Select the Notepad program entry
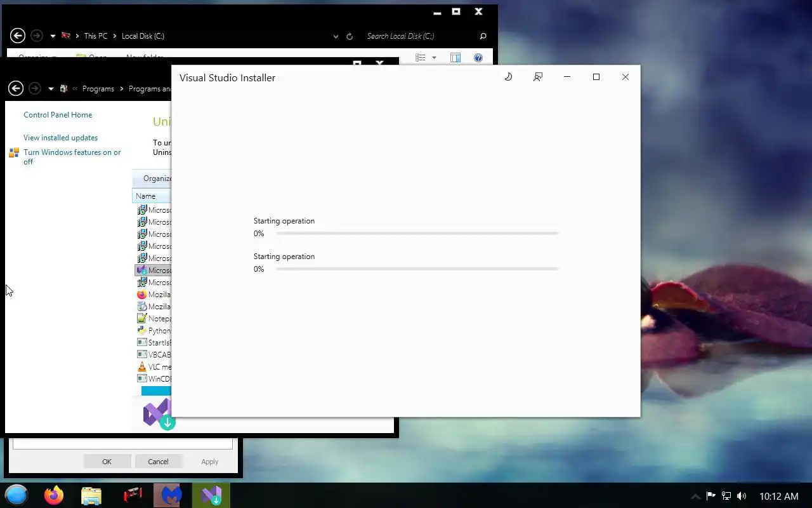Image resolution: width=812 pixels, height=508 pixels. pos(153,319)
